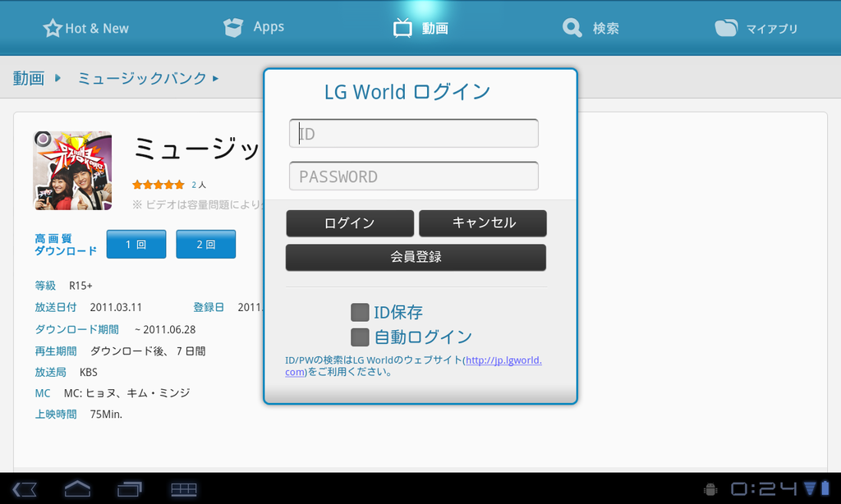This screenshot has height=504, width=841.
Task: Tap the Wi-Fi signal status icon
Action: click(810, 488)
